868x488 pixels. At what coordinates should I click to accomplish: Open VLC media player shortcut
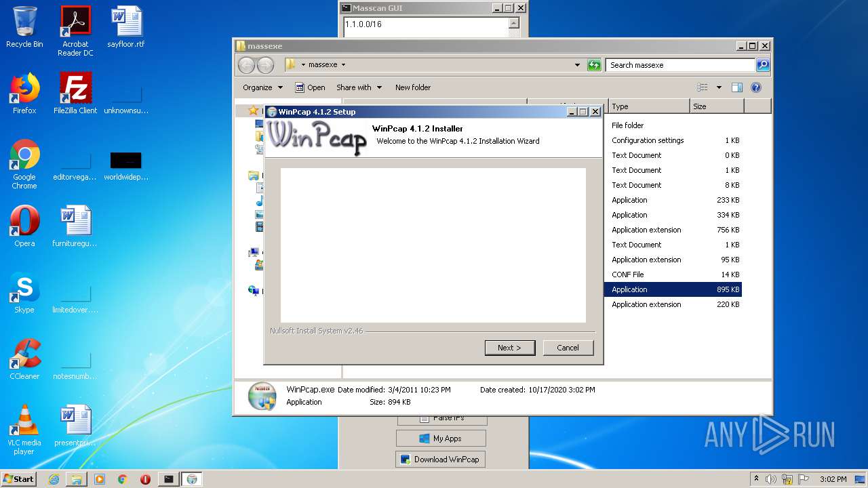24,430
